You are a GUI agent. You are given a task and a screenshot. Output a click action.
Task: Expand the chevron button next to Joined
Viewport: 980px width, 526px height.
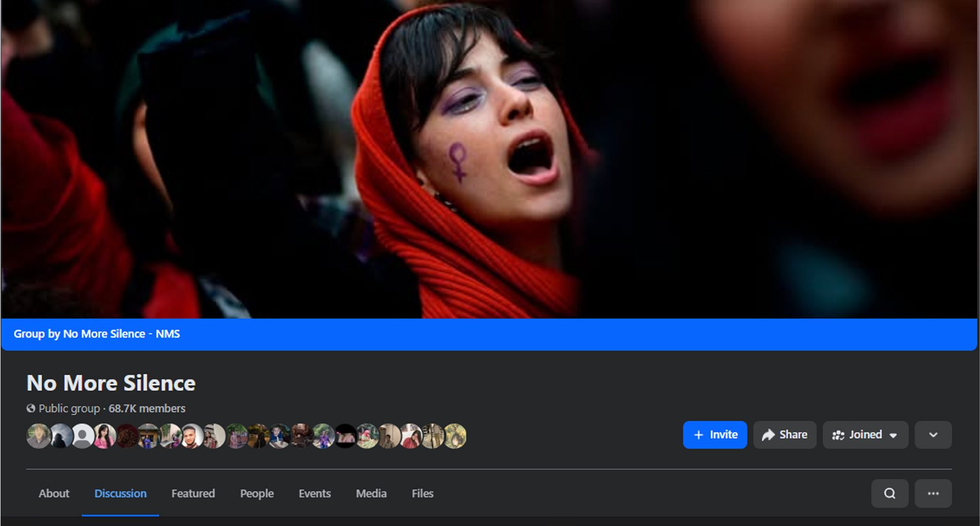coord(933,435)
